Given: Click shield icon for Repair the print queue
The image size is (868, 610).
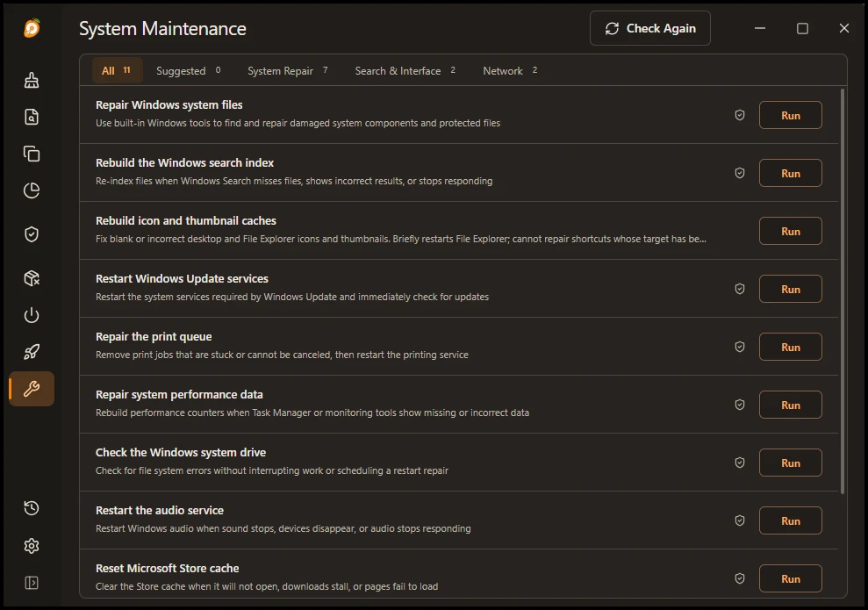Looking at the screenshot, I should coord(740,347).
